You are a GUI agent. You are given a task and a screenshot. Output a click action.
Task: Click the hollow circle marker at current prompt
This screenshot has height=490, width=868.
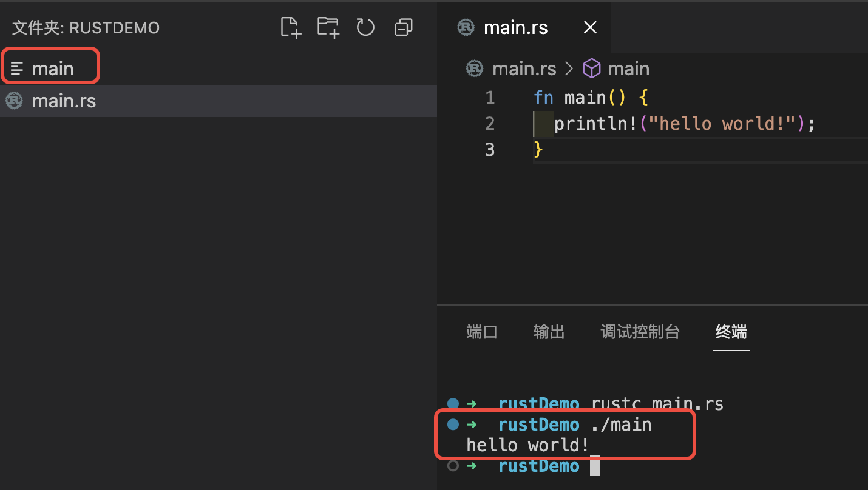pos(452,466)
